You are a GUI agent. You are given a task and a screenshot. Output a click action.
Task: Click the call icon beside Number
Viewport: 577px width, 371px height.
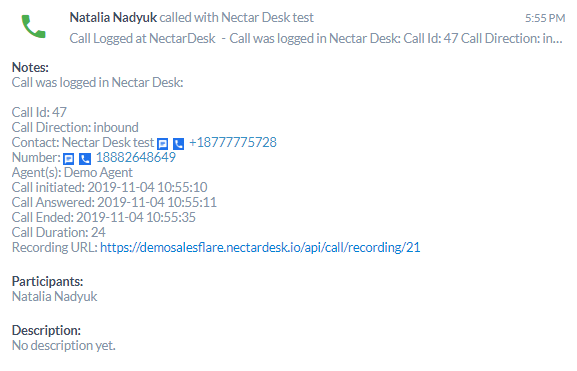point(85,159)
